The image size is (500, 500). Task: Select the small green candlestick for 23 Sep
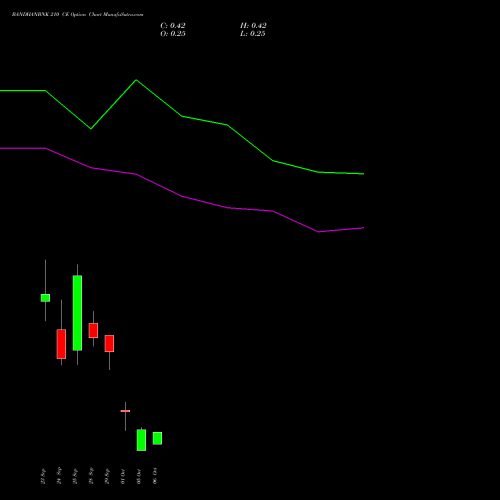(45, 298)
